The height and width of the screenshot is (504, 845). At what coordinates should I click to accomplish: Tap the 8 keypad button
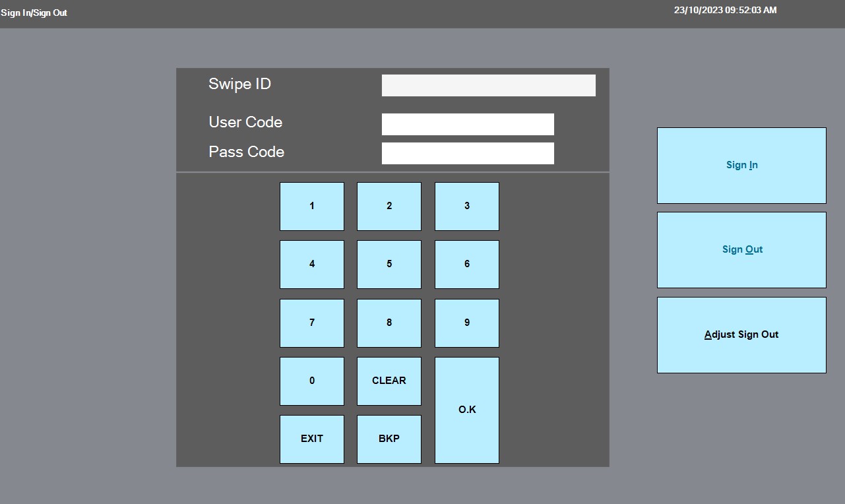[389, 323]
